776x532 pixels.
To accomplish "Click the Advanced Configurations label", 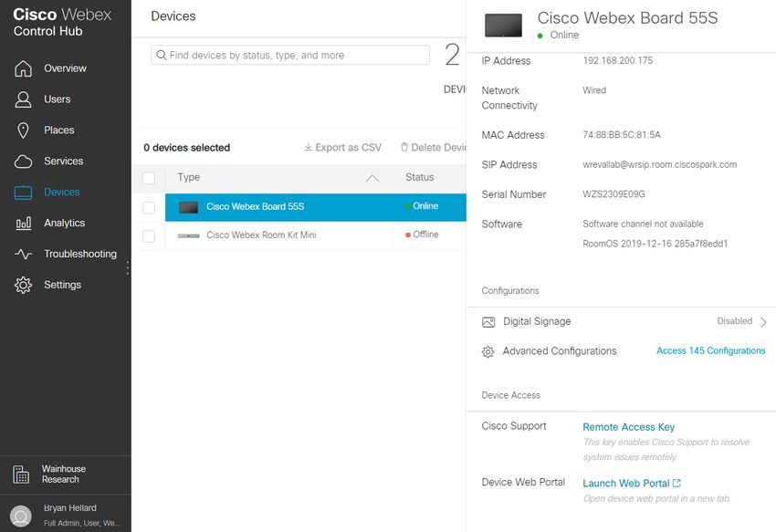I will (x=560, y=351).
